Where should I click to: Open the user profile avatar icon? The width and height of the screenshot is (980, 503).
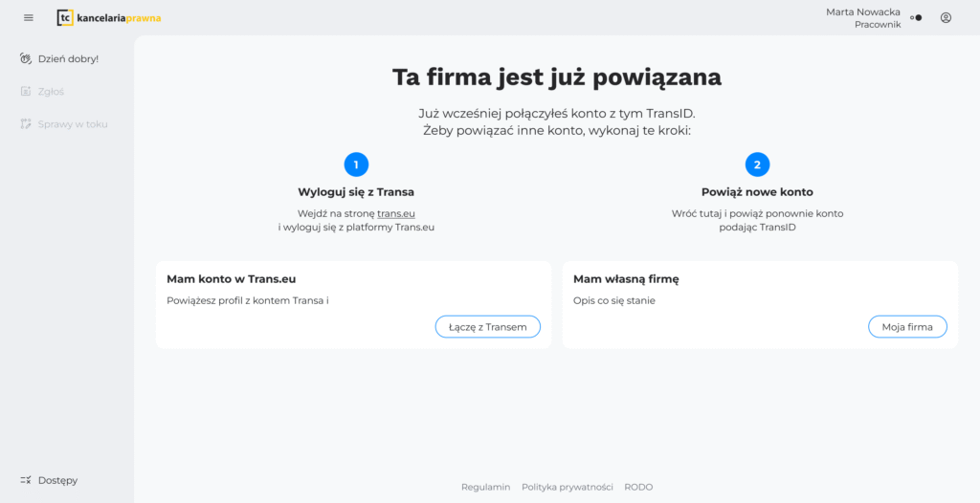946,17
